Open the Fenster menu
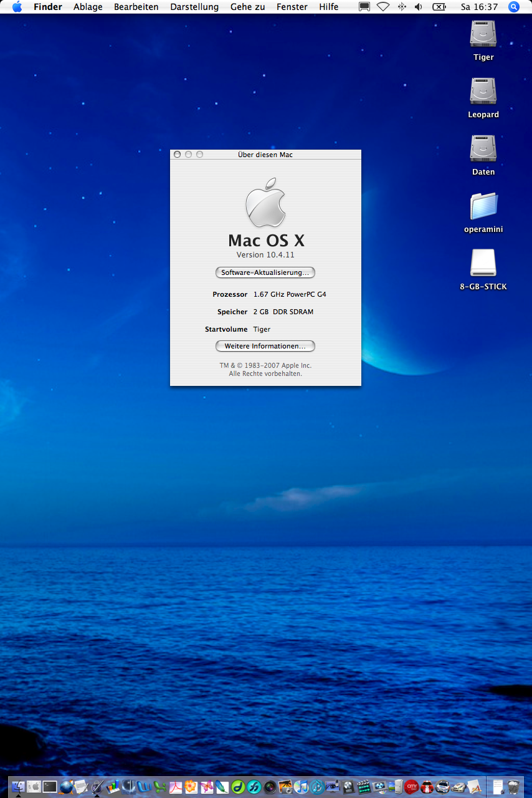This screenshot has height=798, width=532. (292, 7)
